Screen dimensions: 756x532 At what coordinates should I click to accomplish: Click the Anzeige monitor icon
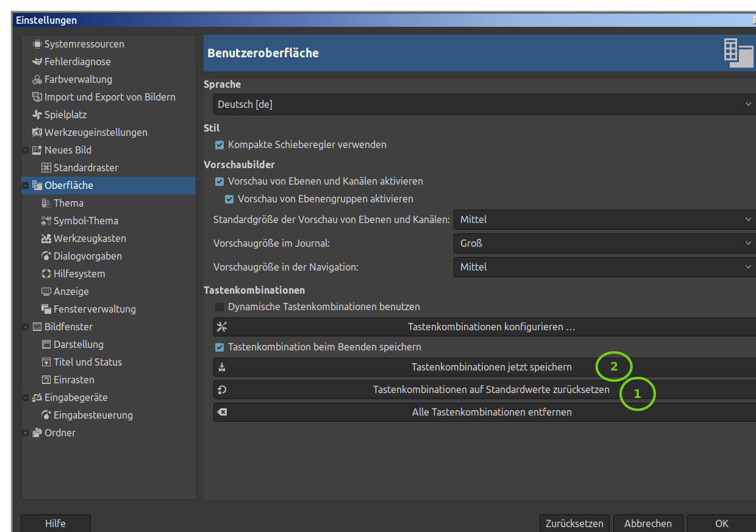tap(46, 292)
